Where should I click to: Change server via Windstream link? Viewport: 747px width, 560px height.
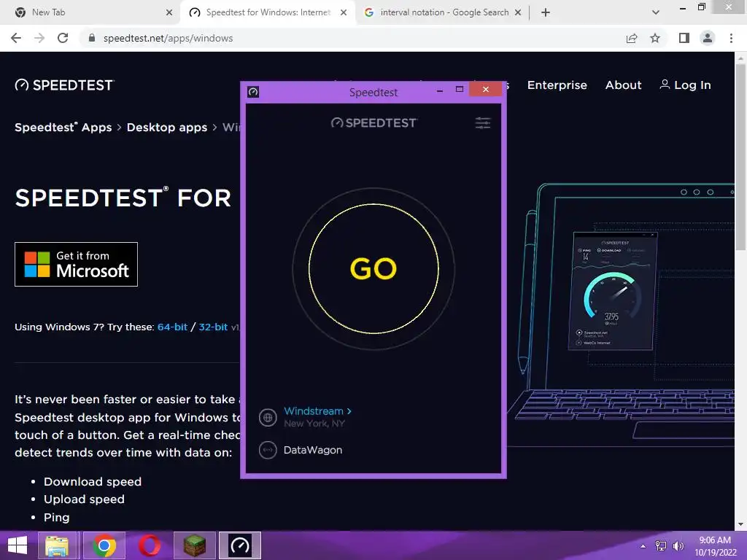[317, 411]
